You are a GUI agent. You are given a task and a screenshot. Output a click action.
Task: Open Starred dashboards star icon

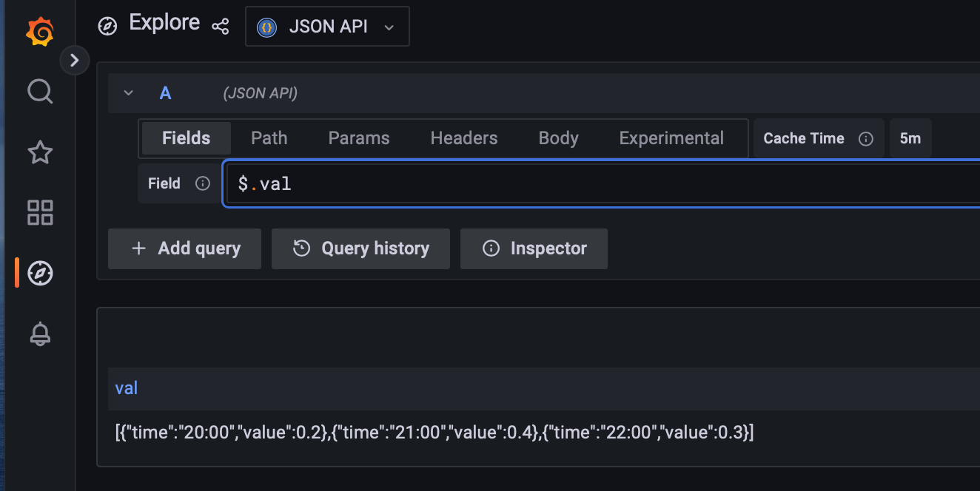(x=40, y=152)
